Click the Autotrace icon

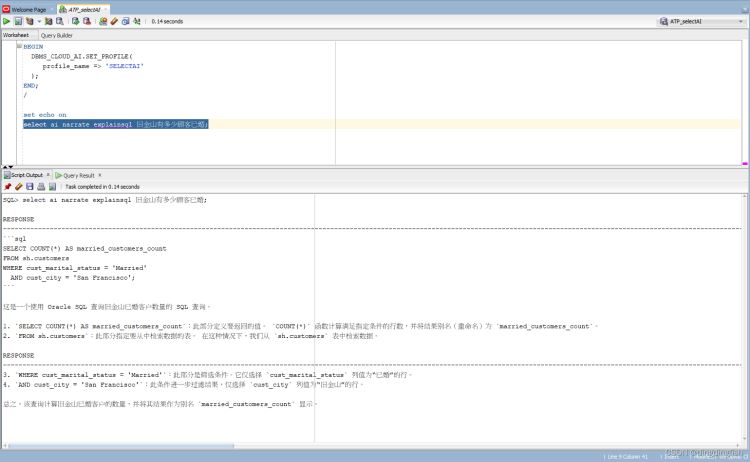(x=48, y=21)
